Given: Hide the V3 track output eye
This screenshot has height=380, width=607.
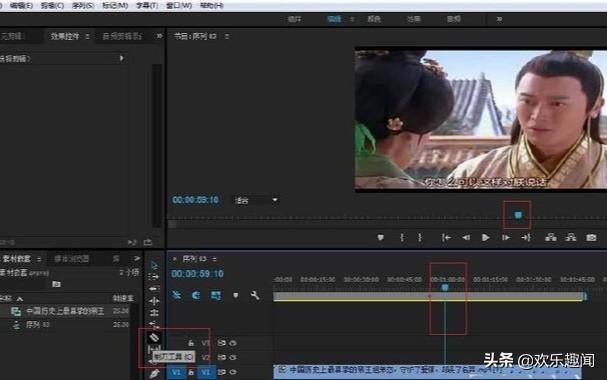Looking at the screenshot, I should click(233, 343).
